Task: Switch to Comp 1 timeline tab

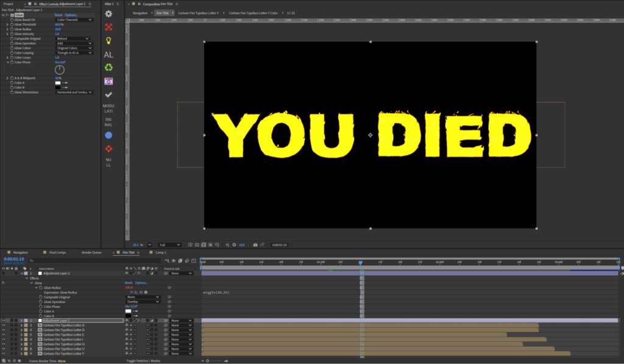Action: coord(161,253)
